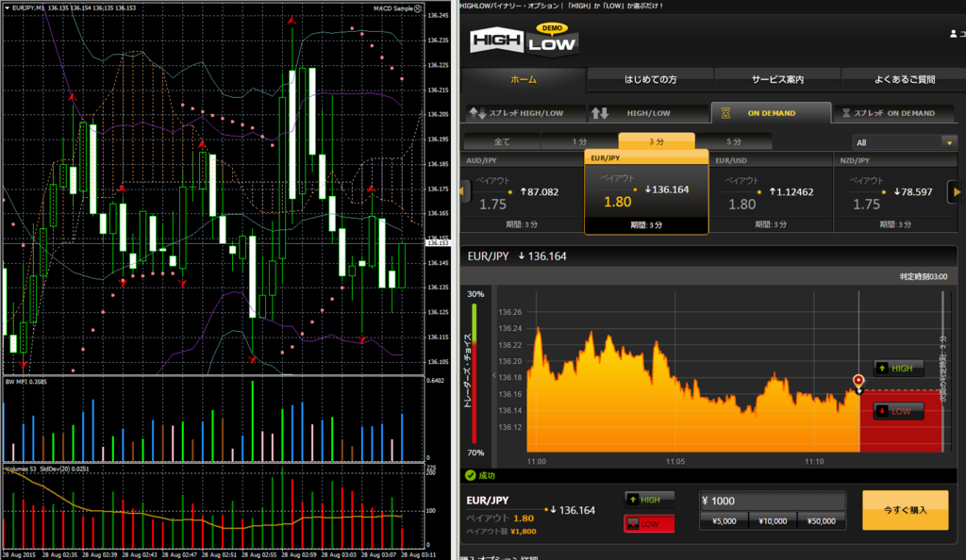966x560 pixels.
Task: Select the 5分 duration filter
Action: [x=733, y=141]
